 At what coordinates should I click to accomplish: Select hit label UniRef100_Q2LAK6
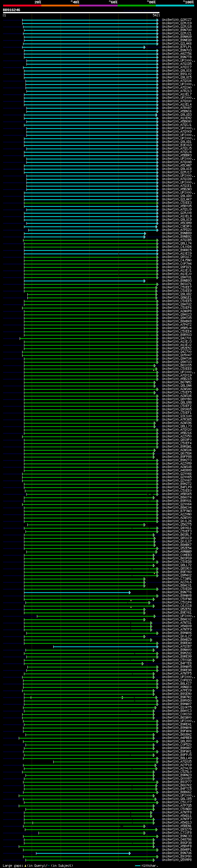point(177,43)
